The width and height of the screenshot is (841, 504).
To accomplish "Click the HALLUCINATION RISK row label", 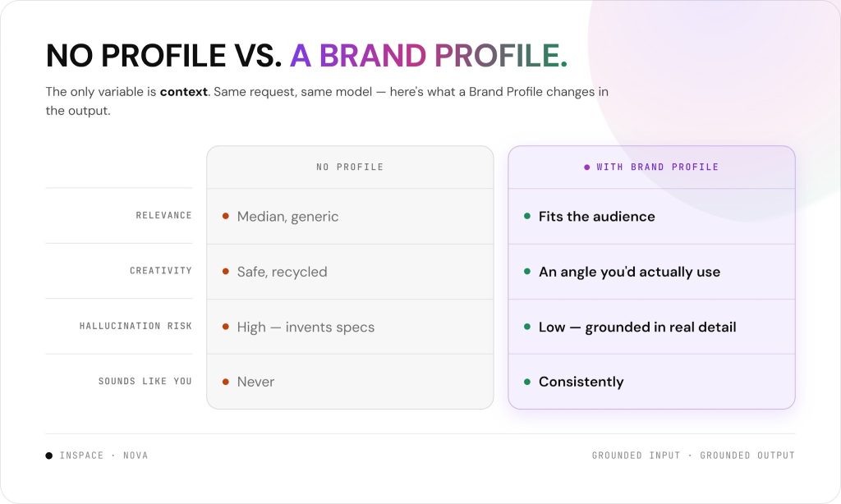I will pyautogui.click(x=136, y=325).
